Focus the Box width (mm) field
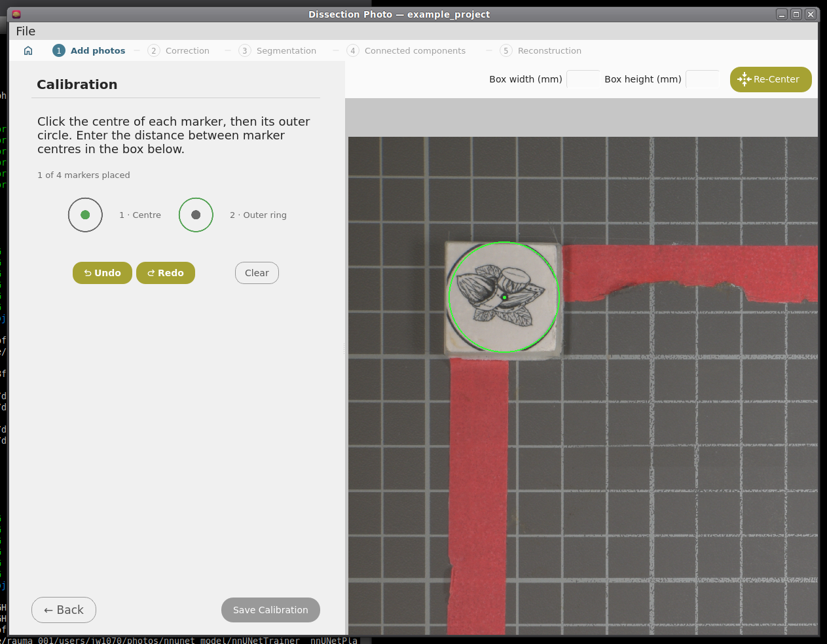This screenshot has height=644, width=827. pyautogui.click(x=583, y=79)
